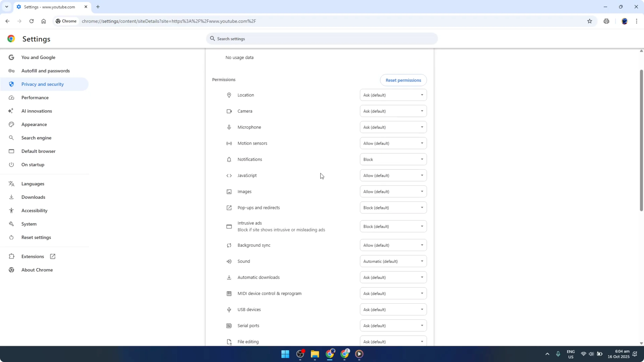Open the Sound Automatic (default) dropdown
Viewport: 644px width, 362px height.
(393, 261)
